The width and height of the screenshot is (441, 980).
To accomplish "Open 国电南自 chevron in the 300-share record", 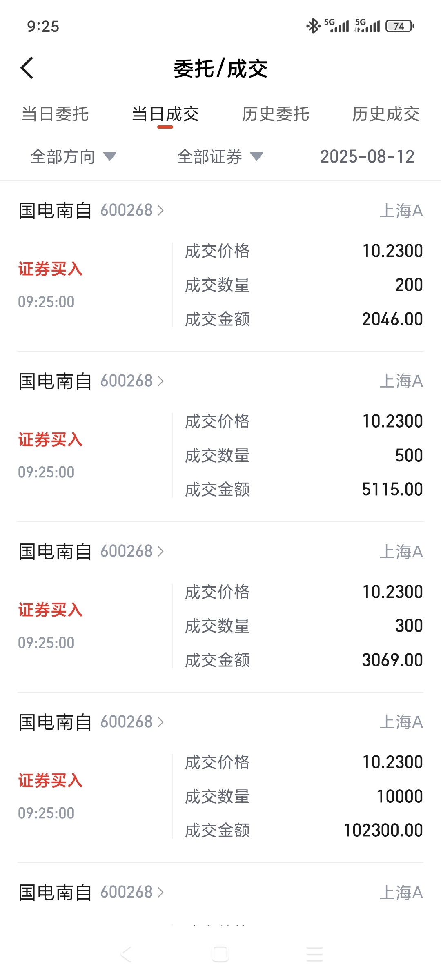I will (x=160, y=551).
